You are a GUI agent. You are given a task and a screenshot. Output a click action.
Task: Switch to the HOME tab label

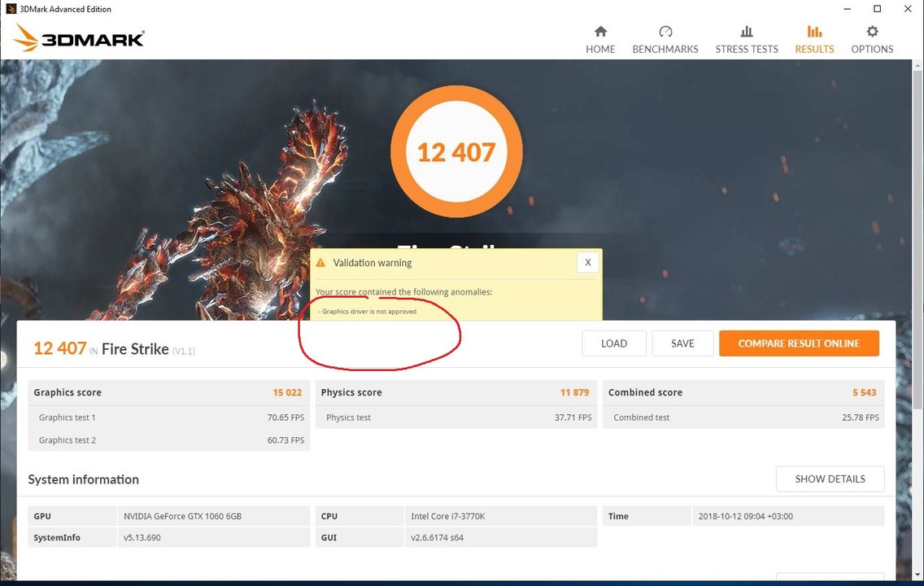tap(600, 49)
